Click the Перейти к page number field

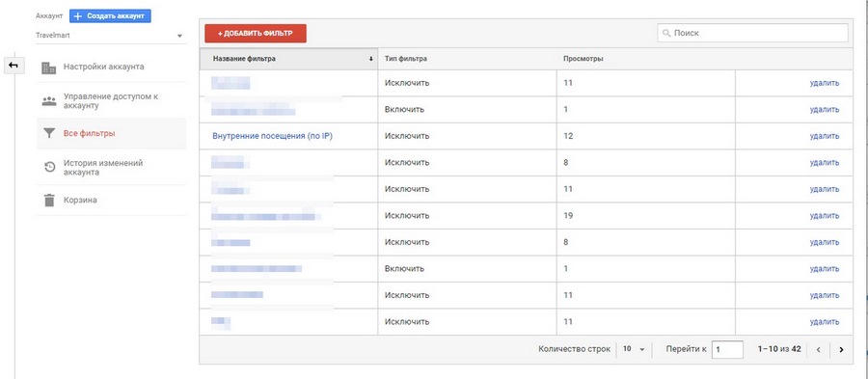[727, 350]
